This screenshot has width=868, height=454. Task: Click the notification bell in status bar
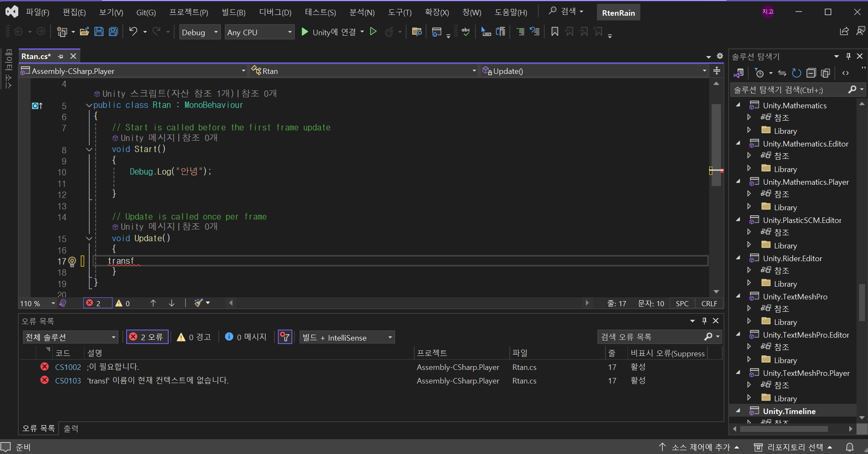point(850,447)
